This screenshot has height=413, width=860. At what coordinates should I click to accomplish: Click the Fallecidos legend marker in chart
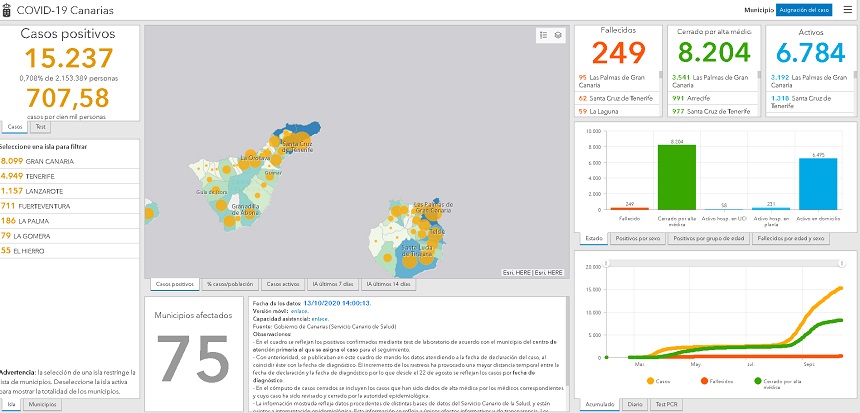coord(703,381)
